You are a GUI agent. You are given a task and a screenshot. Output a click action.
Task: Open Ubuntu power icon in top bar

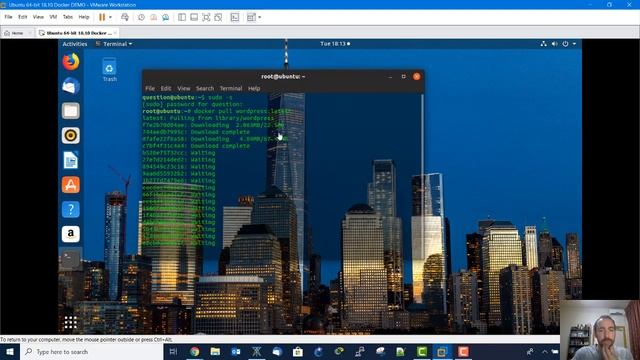click(565, 44)
